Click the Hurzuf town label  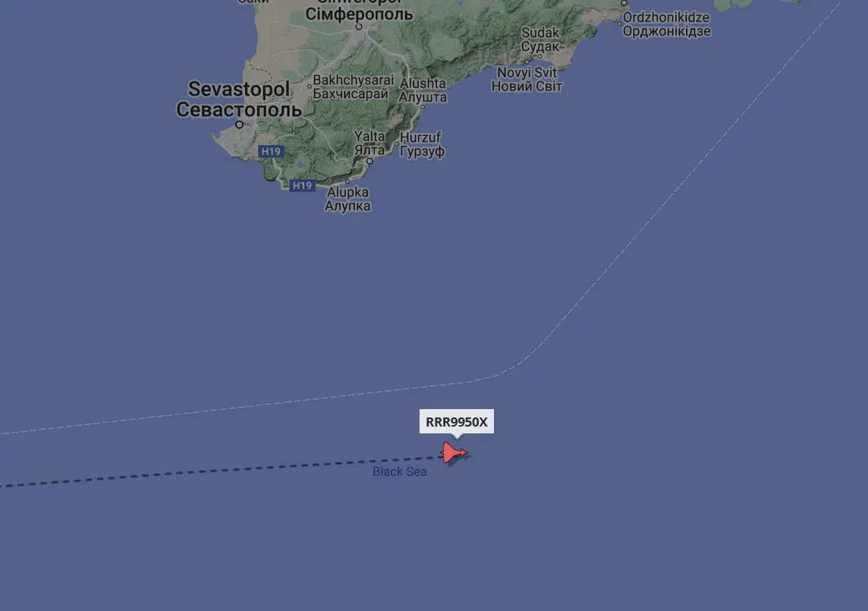pos(422,144)
